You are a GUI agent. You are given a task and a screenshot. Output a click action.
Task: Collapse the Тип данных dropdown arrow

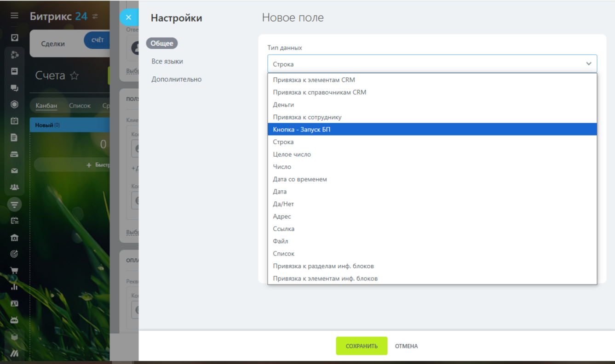point(588,64)
